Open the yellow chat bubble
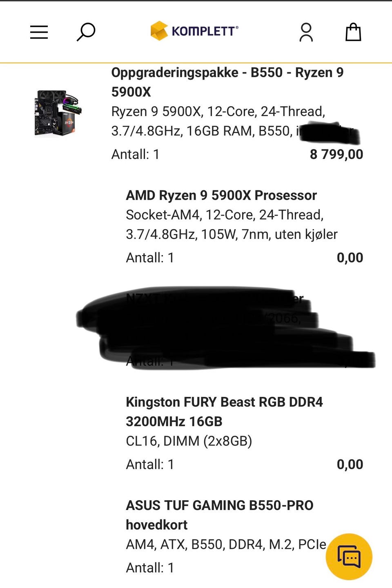Viewport: 392px width, 588px height. click(349, 557)
